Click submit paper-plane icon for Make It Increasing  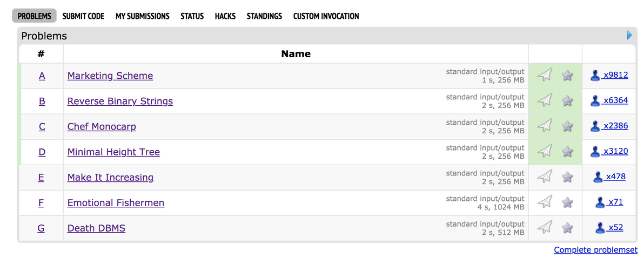click(x=546, y=177)
